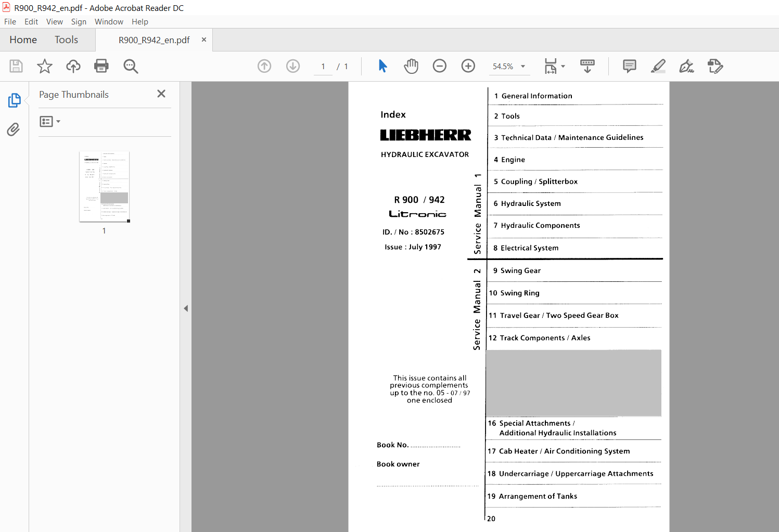The image size is (779, 532).
Task: Open the Edit menu
Action: pyautogui.click(x=31, y=22)
